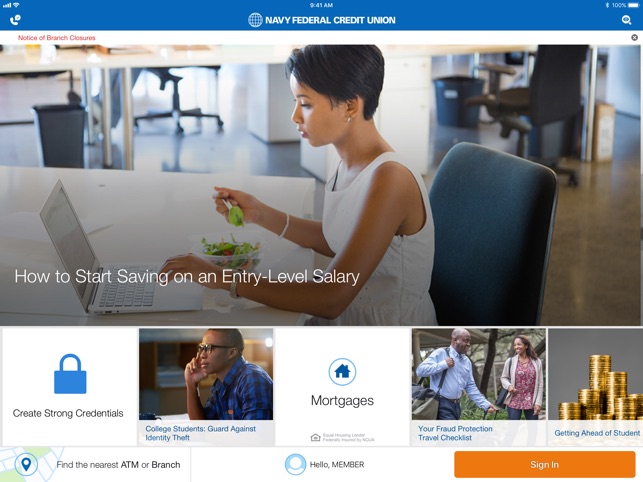Viewport: 643px width, 482px height.
Task: Select the Mortgages house icon
Action: tap(342, 372)
